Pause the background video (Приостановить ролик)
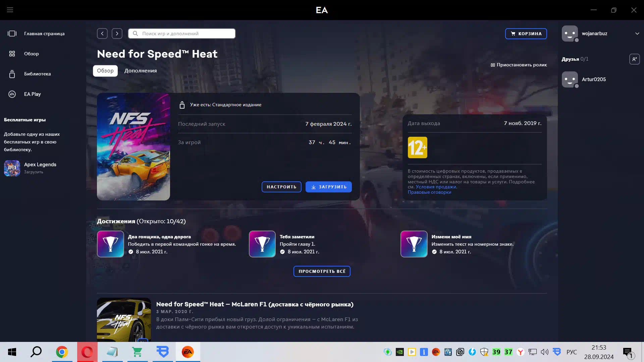 point(519,65)
